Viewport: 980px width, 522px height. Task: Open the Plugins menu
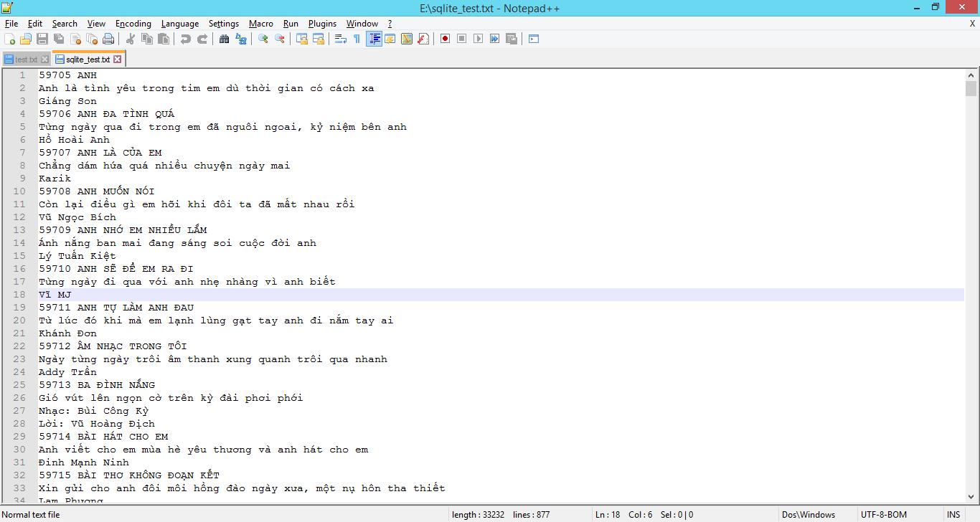[x=322, y=24]
